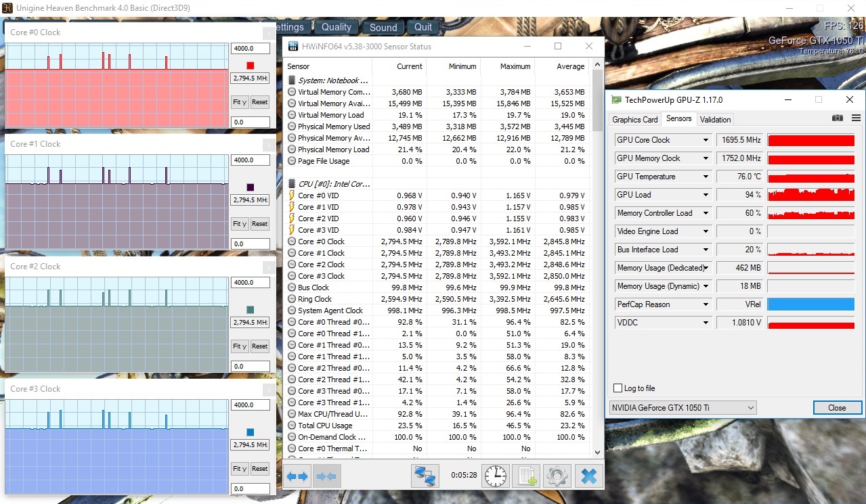Select the On-Demand Clock sensor row

tap(438, 437)
